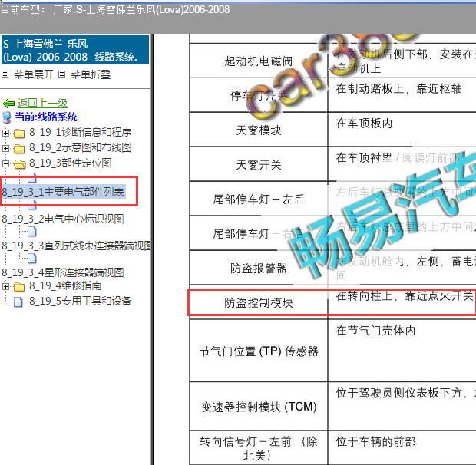Click the folder icon of 8_19_4维修指南
Viewport: 476px width, 465px height.
19,287
